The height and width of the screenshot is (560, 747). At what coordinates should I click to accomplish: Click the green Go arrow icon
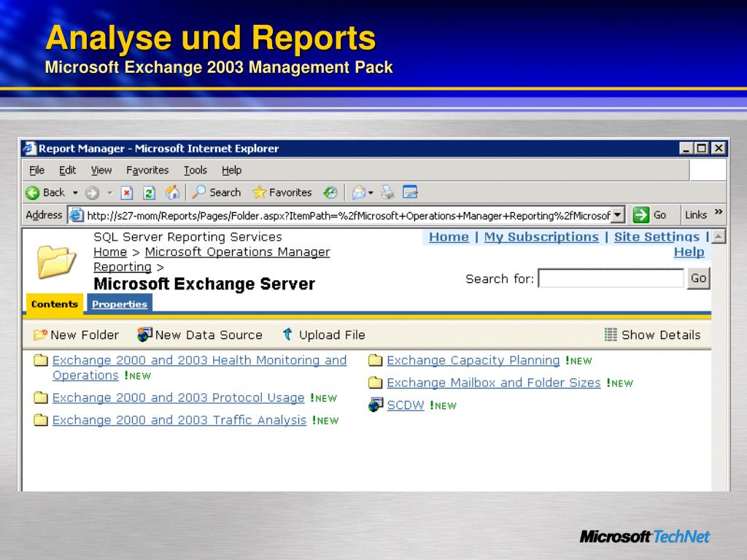pyautogui.click(x=640, y=215)
